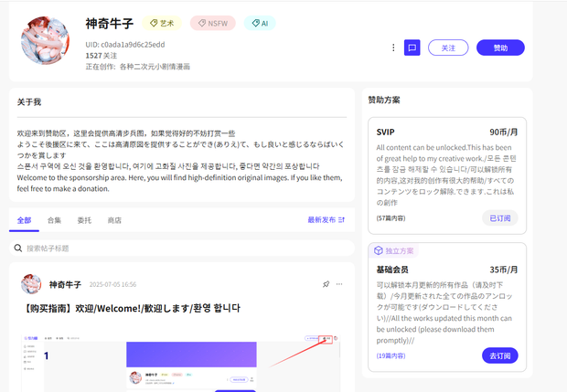Click the profile name 神奇牛子 at top
The height and width of the screenshot is (392, 567).
110,24
